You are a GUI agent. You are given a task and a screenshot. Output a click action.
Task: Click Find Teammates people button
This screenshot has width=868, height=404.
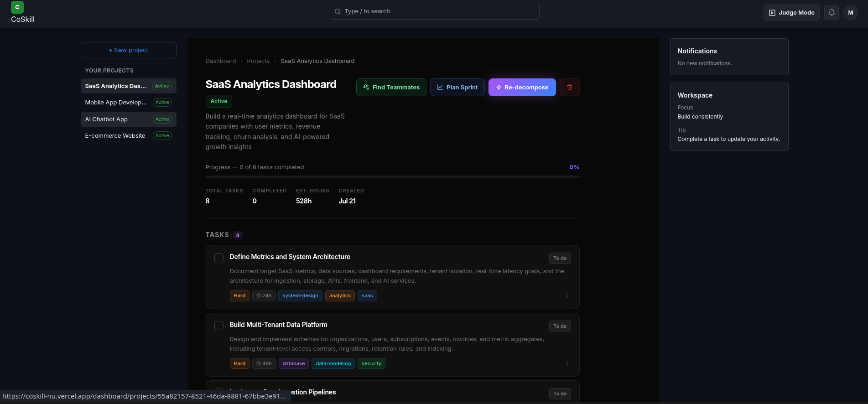391,87
